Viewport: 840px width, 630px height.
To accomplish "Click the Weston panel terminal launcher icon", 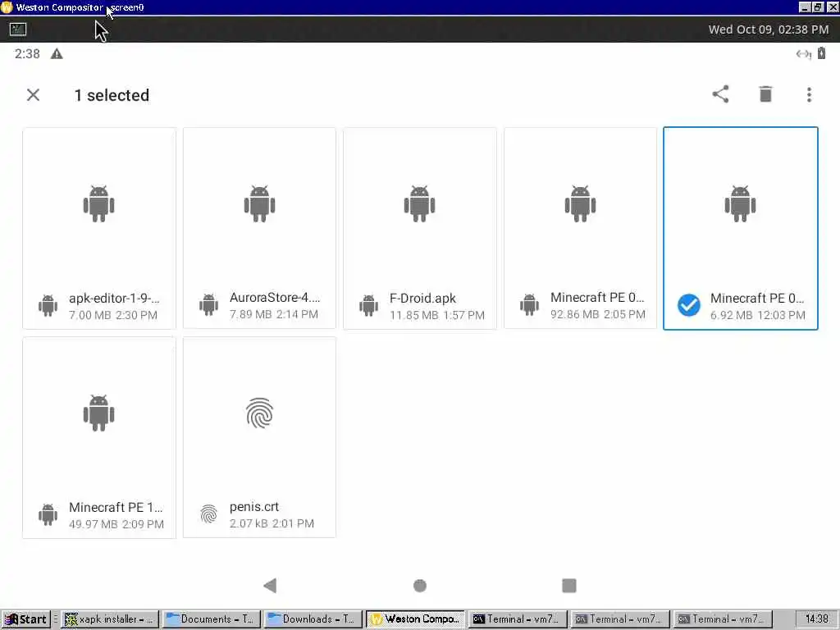I will tap(18, 30).
